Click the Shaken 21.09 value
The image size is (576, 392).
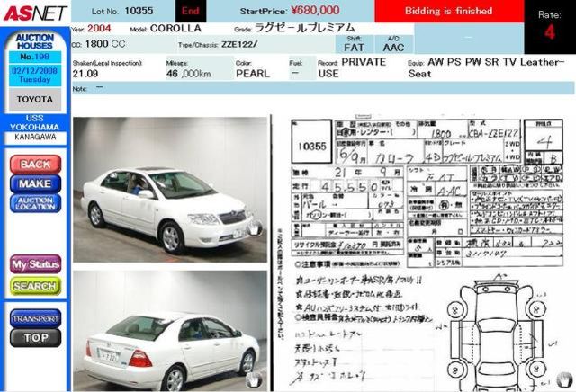click(x=85, y=74)
